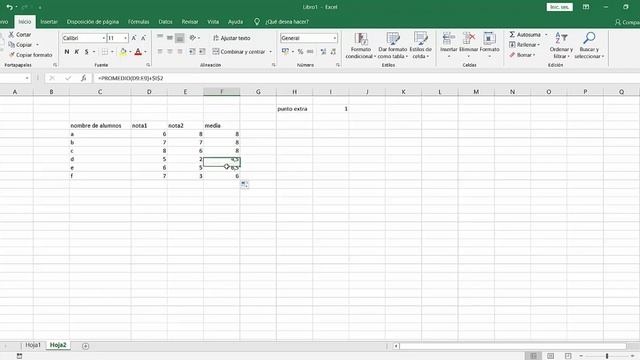Screen dimensions: 640x360
Task: Click Eliminar cells button
Action: (468, 45)
